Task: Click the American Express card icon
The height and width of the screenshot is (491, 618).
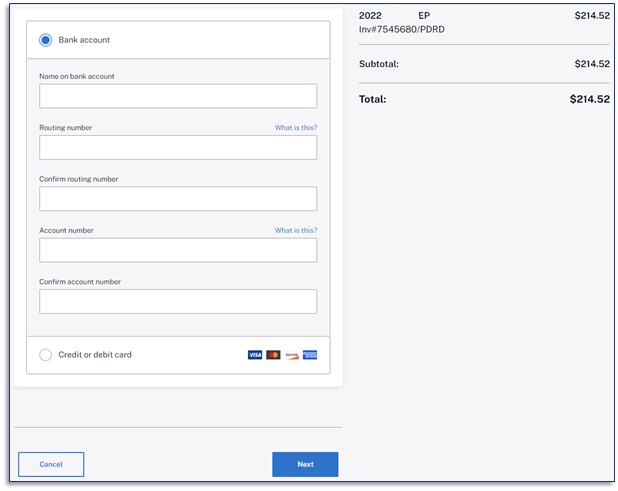Action: pos(310,355)
